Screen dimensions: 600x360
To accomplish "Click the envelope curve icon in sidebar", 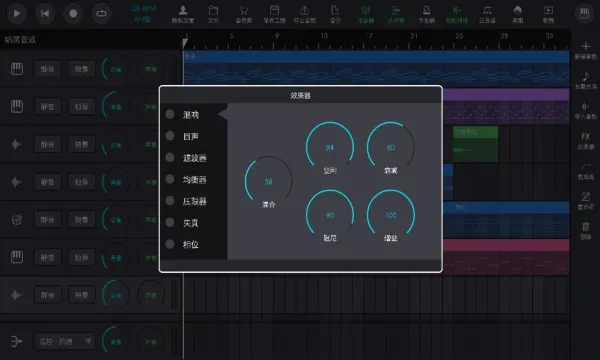I will point(585,167).
